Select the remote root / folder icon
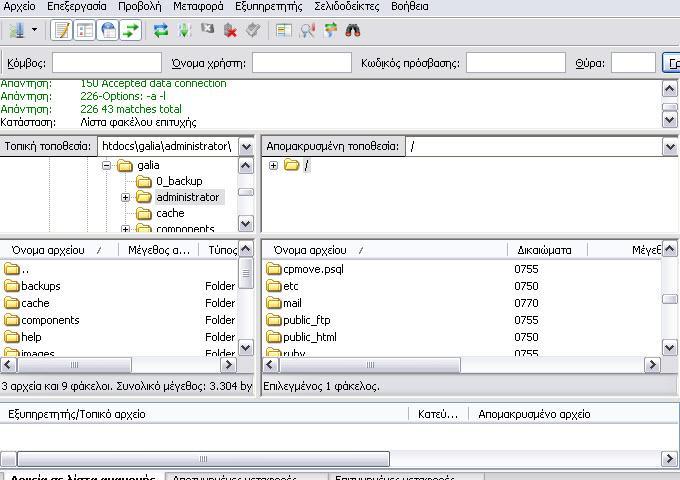Screen dimensions: 680x480 pyautogui.click(x=291, y=165)
